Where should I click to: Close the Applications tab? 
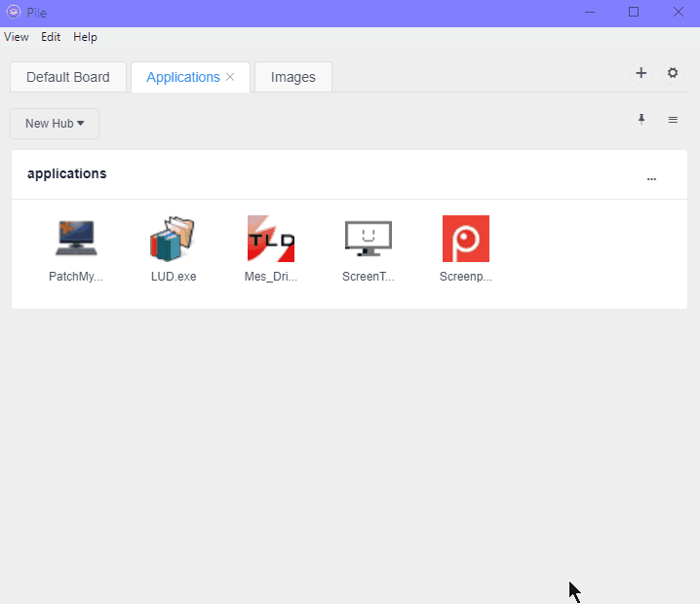(230, 77)
